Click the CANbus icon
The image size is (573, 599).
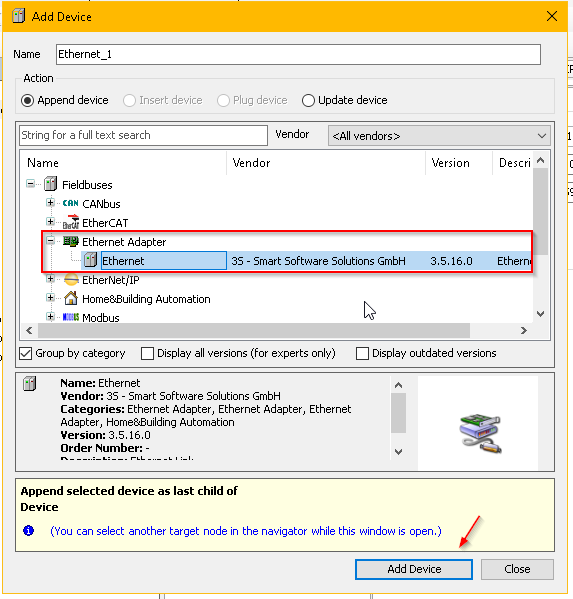[x=71, y=203]
